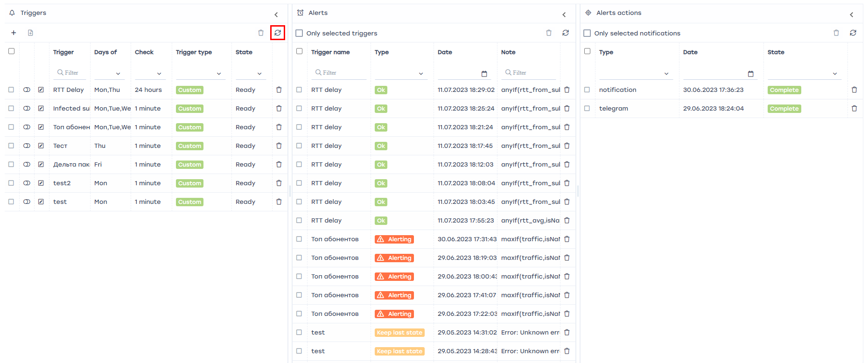Delete the notification alert action row
Viewport: 868px width, 363px height.
coord(854,90)
